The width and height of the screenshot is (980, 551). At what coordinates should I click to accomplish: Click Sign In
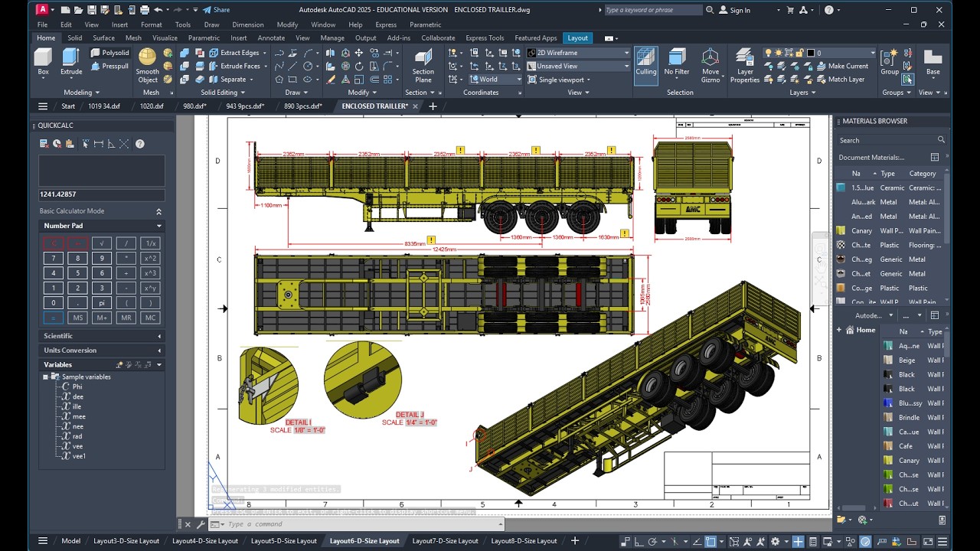(x=735, y=10)
